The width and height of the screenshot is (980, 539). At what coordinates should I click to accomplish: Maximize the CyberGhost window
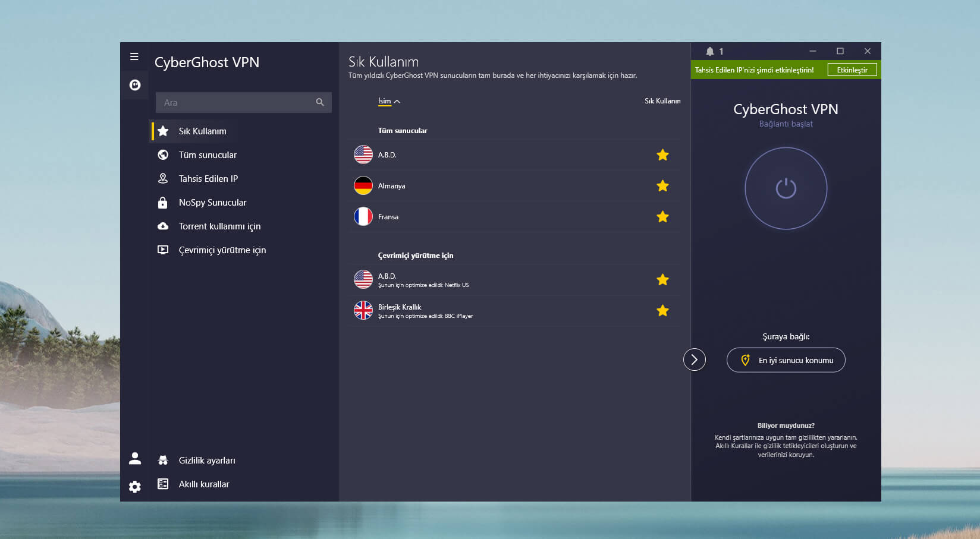point(840,51)
